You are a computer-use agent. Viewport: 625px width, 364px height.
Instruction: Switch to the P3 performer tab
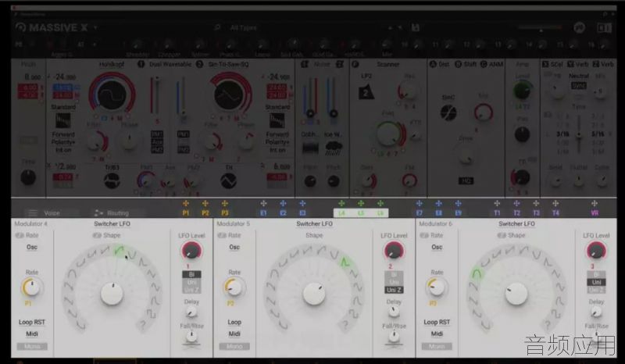coord(225,213)
